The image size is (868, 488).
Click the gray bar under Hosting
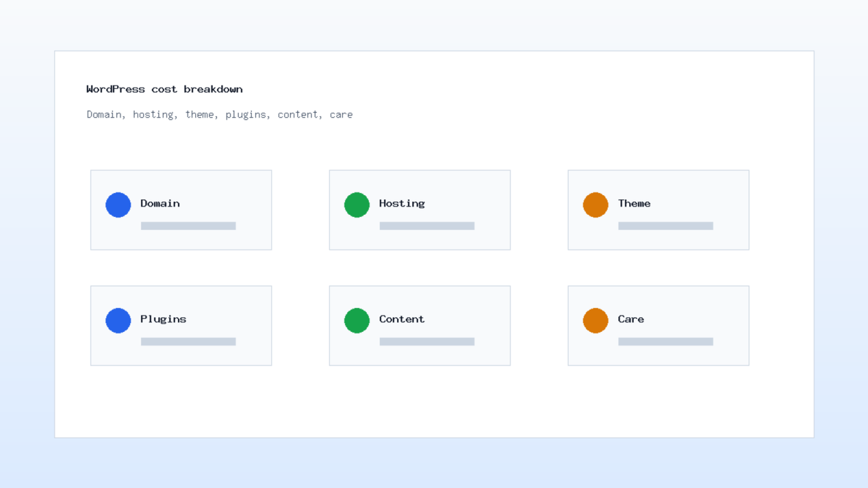(x=427, y=226)
